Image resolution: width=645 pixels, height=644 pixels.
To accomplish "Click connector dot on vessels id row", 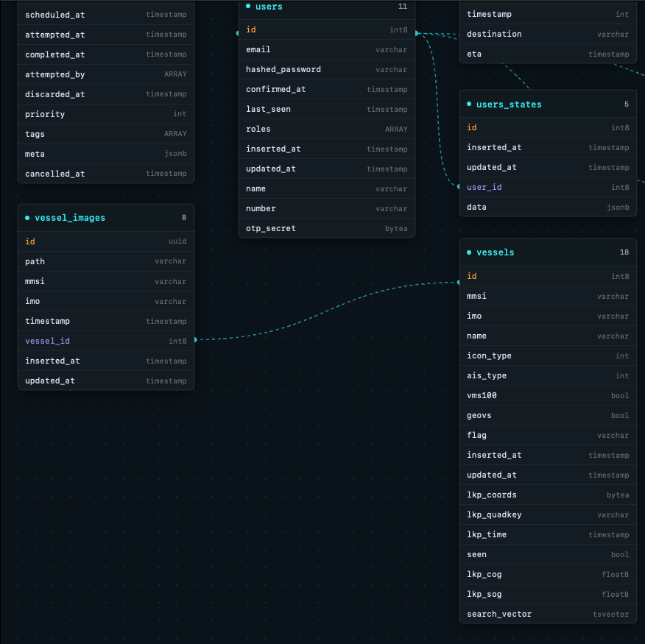I will 459,282.
